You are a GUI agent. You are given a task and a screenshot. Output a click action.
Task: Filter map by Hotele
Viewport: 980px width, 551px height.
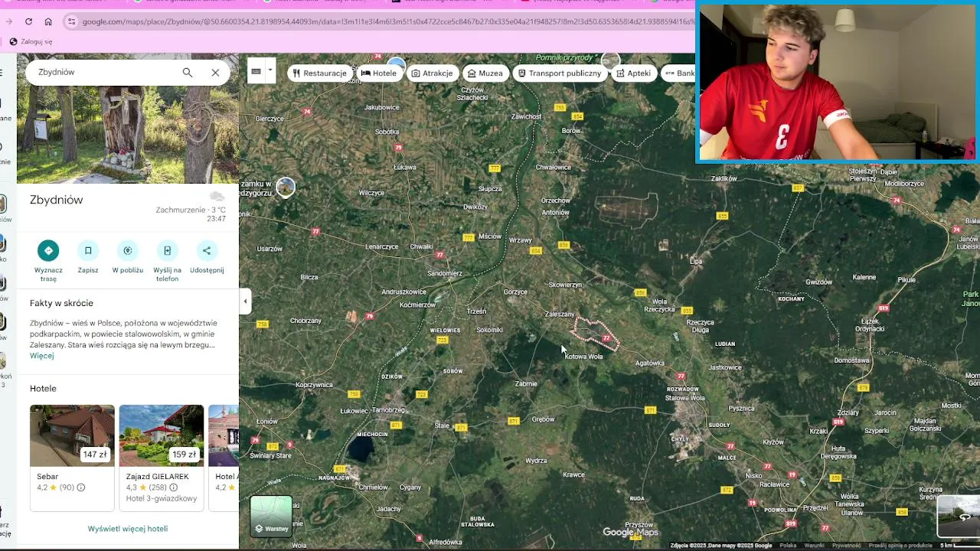[x=379, y=73]
